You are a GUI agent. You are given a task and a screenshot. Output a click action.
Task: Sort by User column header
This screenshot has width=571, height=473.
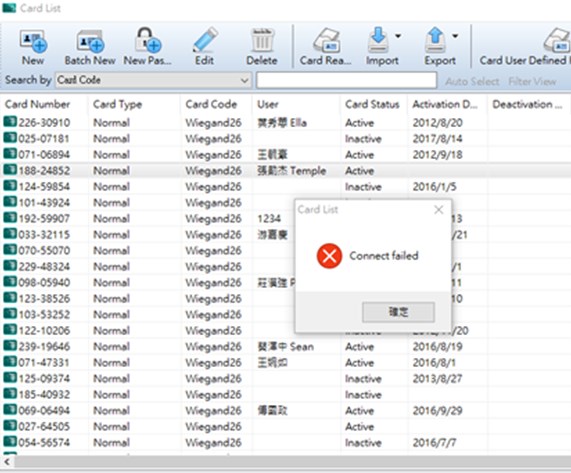pyautogui.click(x=268, y=105)
